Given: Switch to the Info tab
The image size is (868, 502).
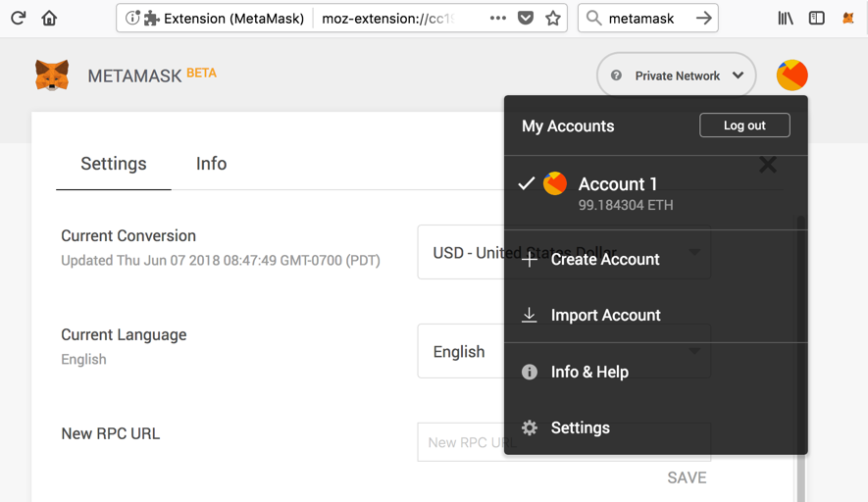Looking at the screenshot, I should [x=211, y=164].
